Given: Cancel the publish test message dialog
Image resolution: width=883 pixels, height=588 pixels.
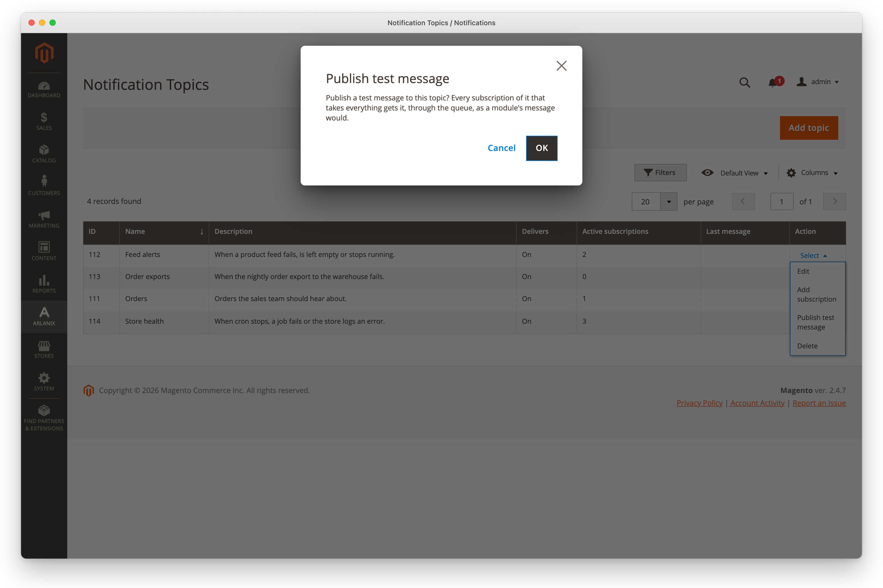Looking at the screenshot, I should 501,148.
